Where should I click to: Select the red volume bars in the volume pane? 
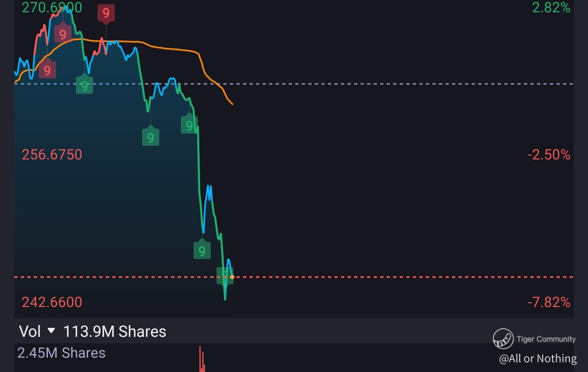[202, 359]
